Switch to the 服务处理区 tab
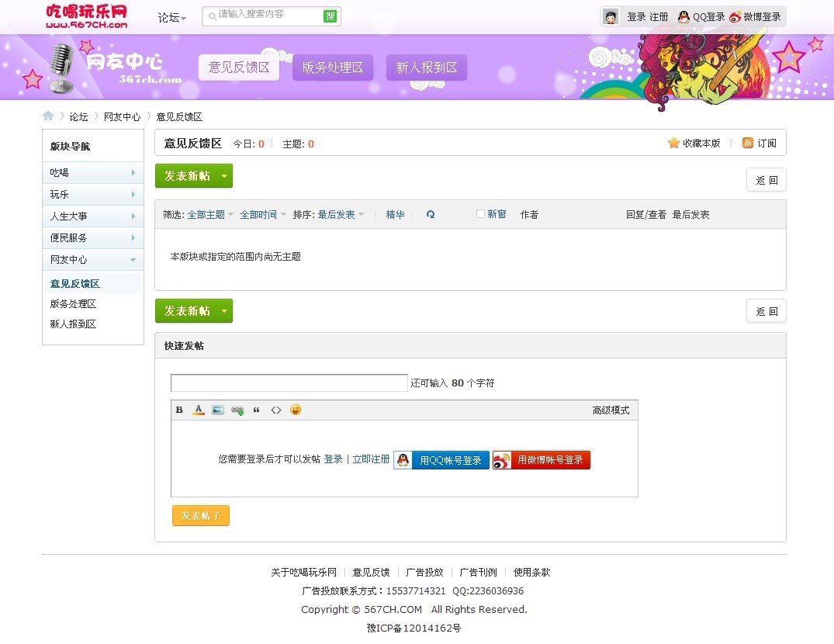834x644 pixels. (x=332, y=68)
